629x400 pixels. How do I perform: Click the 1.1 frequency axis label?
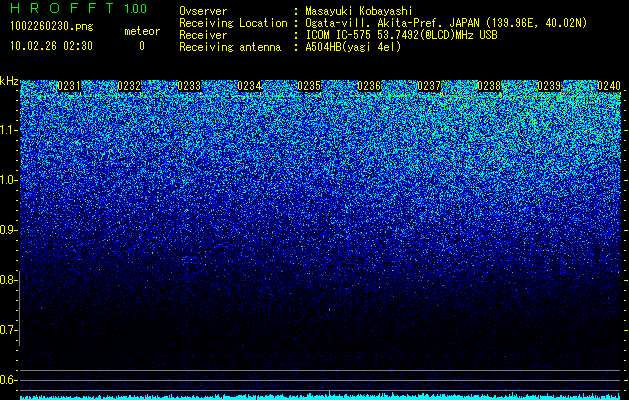[x=7, y=130]
